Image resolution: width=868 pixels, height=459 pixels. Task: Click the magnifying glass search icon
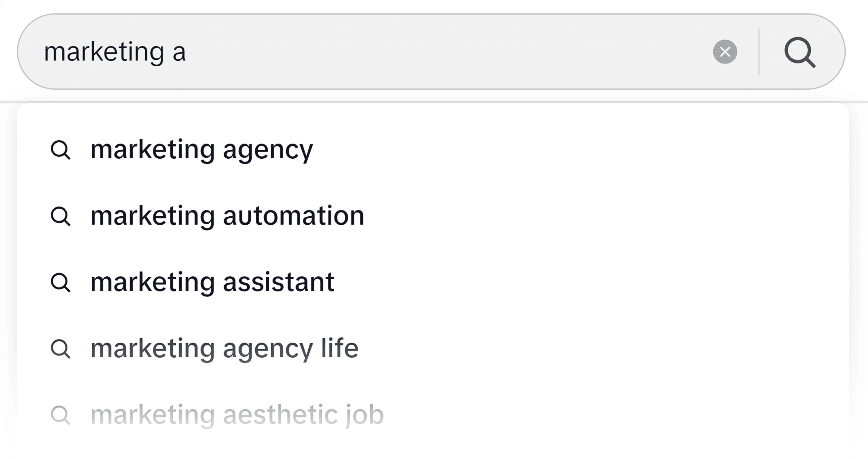click(x=801, y=52)
